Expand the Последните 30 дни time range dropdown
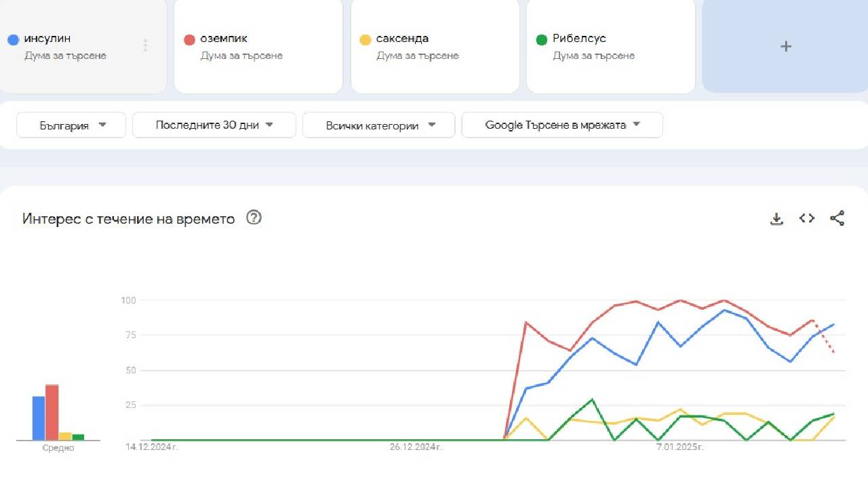868x488 pixels. (x=214, y=125)
